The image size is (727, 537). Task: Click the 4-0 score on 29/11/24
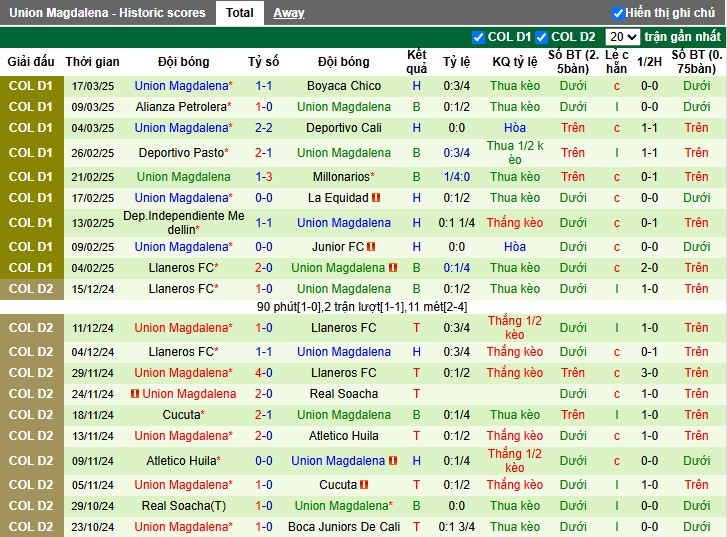point(263,373)
